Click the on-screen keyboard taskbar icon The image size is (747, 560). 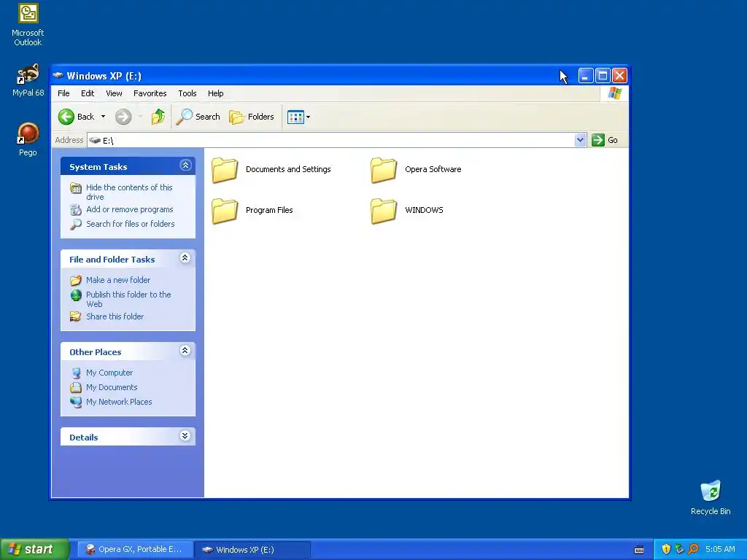click(639, 550)
